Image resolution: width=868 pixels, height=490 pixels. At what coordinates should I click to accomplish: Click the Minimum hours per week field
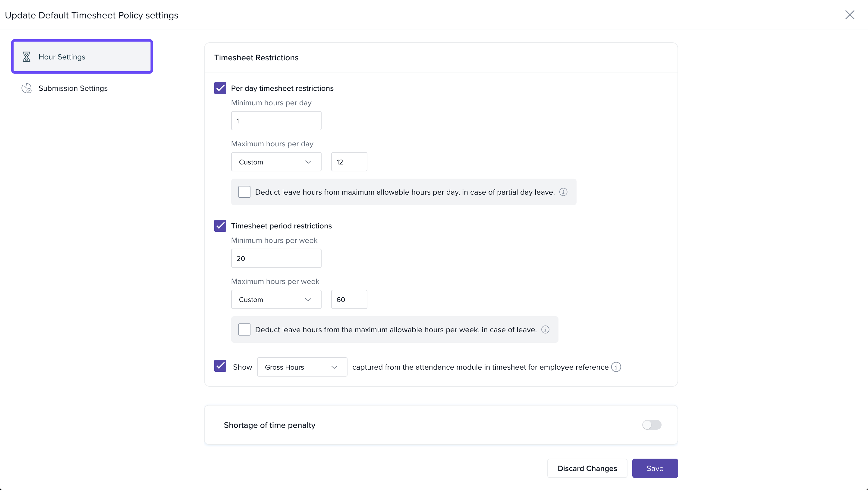point(276,258)
